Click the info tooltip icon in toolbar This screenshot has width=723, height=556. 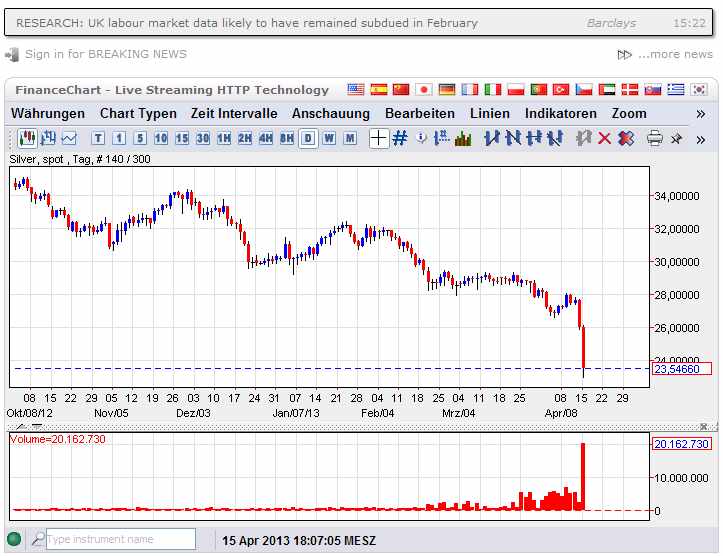[x=421, y=138]
